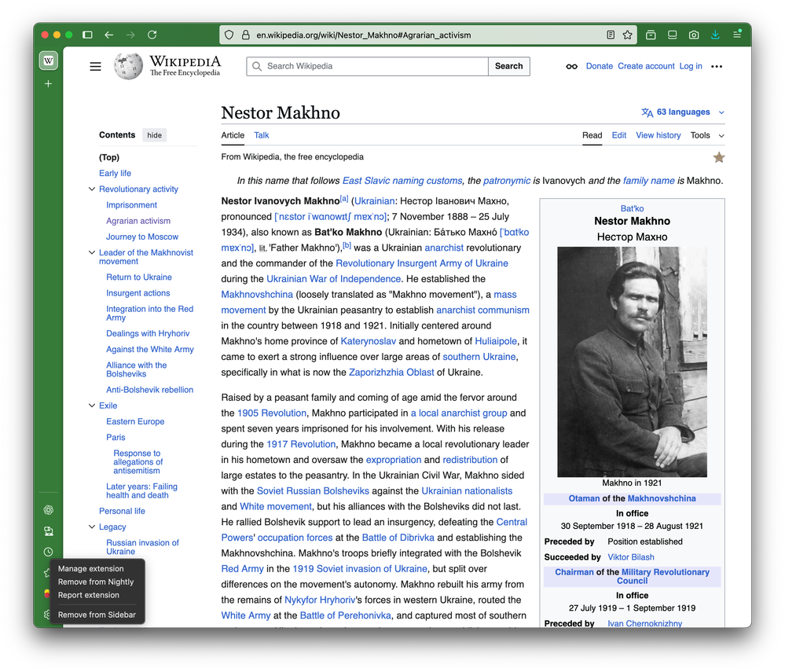
Task: Hide the Contents table
Action: (155, 135)
